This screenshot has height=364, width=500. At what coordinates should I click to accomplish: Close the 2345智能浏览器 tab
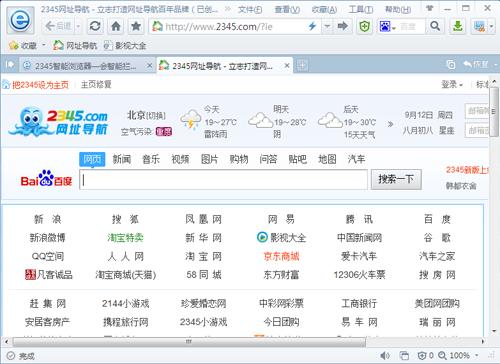point(150,65)
